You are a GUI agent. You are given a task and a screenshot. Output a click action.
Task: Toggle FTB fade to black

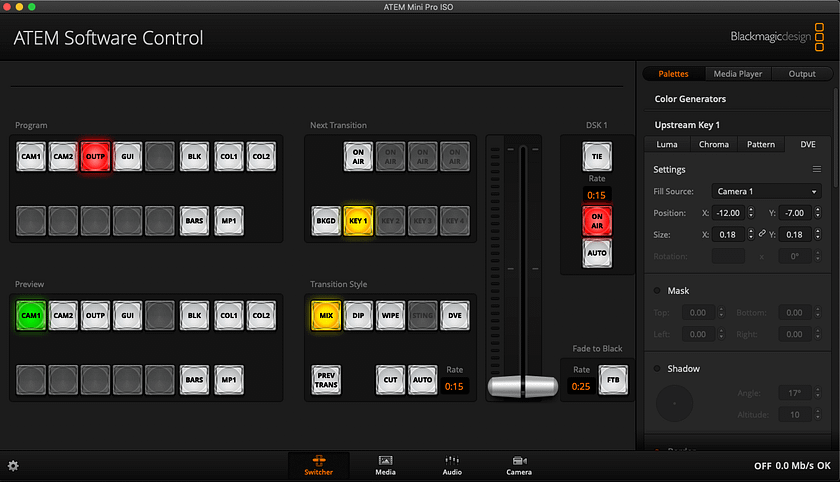[x=613, y=380]
